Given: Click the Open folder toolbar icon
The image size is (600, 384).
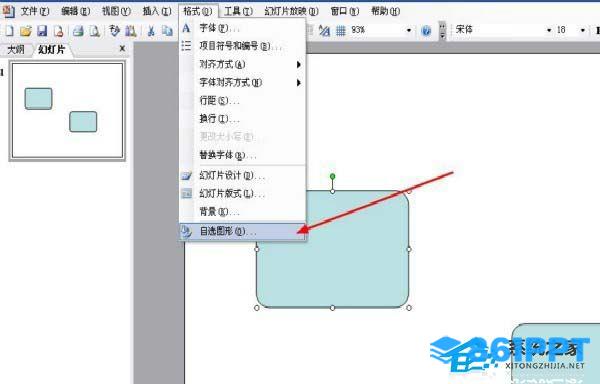Looking at the screenshot, I should click(x=26, y=31).
